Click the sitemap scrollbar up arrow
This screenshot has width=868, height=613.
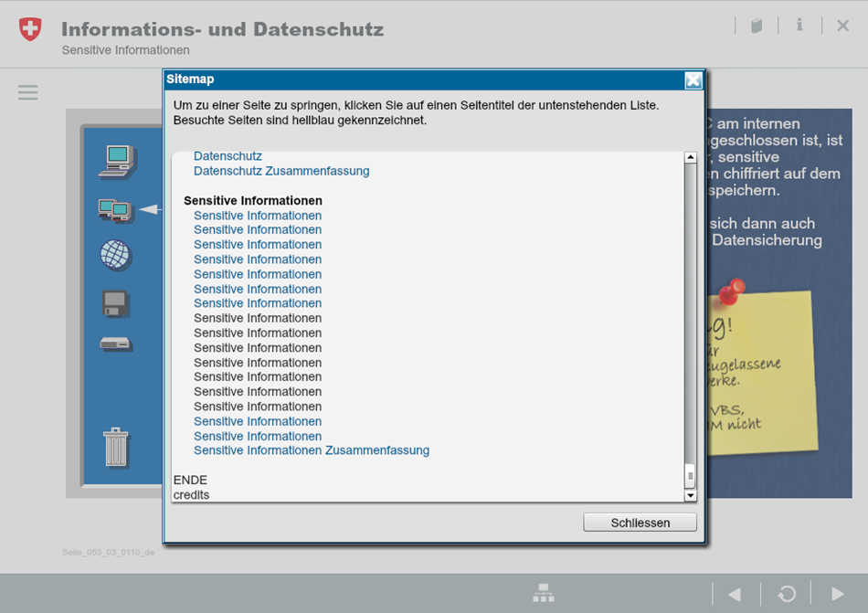pyautogui.click(x=691, y=158)
